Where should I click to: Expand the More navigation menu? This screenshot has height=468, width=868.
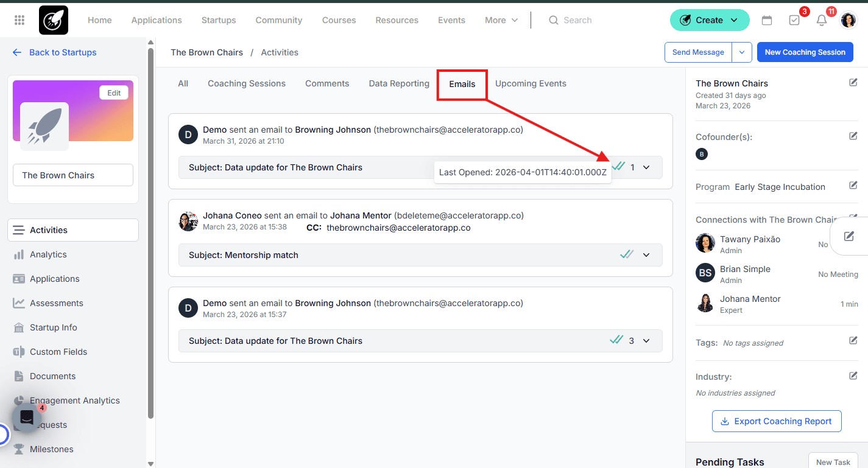click(x=501, y=20)
